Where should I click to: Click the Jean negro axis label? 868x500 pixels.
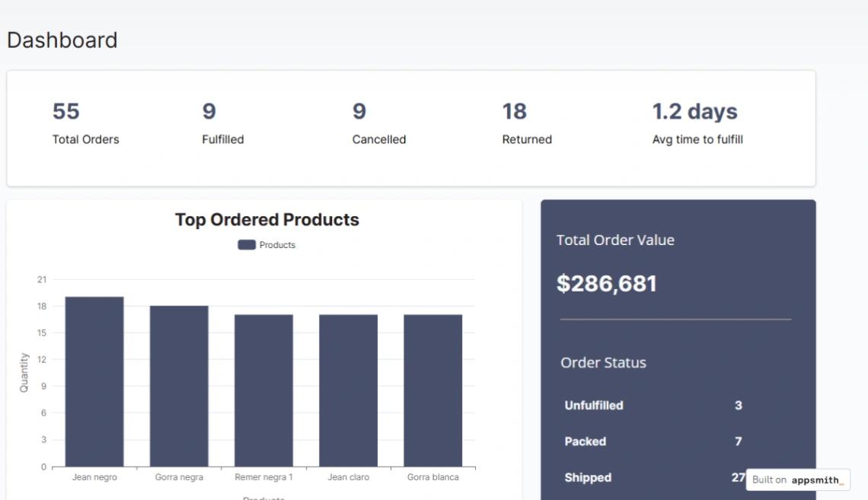(94, 476)
